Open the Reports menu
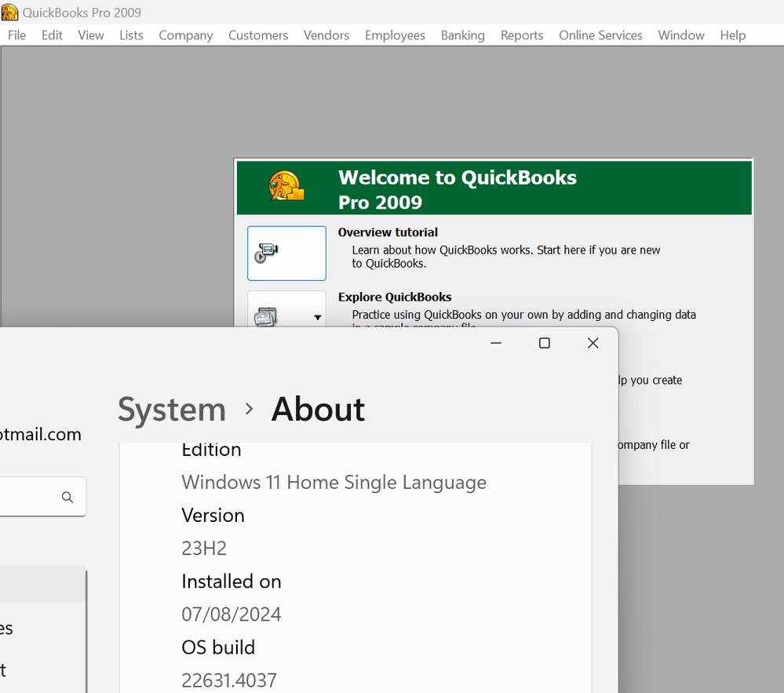This screenshot has width=784, height=693. (x=522, y=35)
